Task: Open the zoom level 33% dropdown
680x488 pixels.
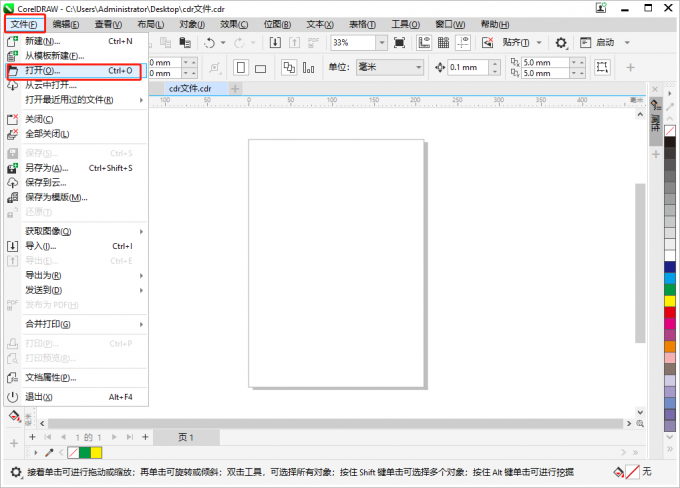Action: click(x=382, y=43)
